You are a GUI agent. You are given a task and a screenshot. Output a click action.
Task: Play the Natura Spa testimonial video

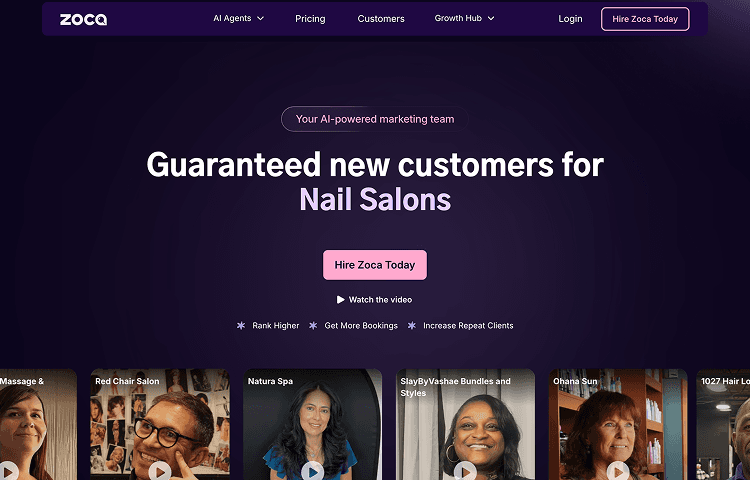pyautogui.click(x=312, y=471)
